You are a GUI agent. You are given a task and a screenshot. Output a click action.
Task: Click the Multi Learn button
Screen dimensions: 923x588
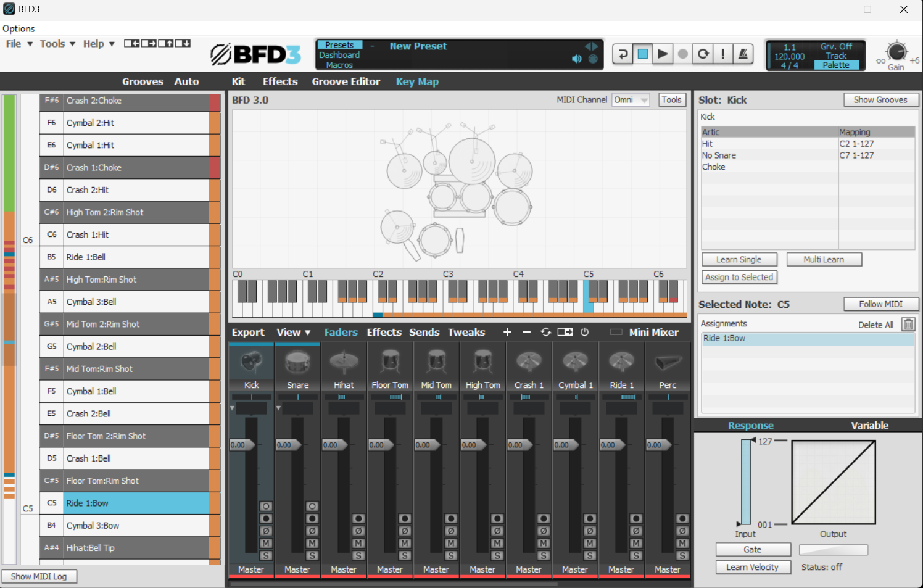point(824,260)
